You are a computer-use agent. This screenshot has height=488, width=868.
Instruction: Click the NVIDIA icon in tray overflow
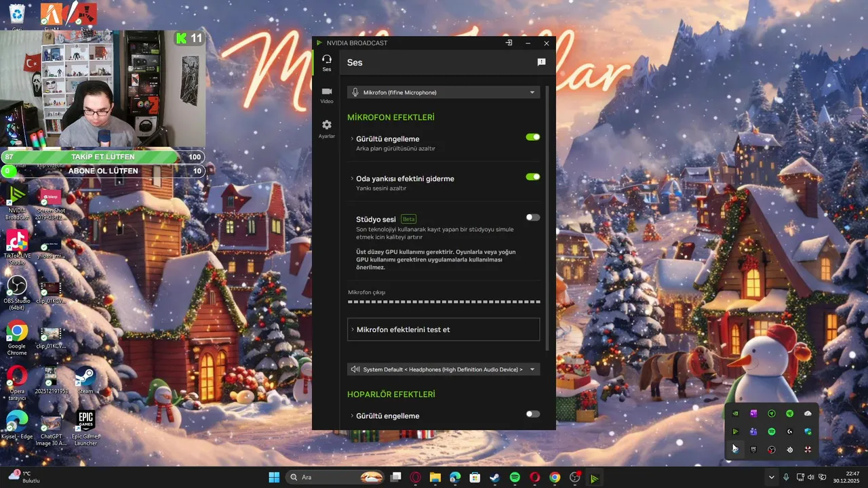coord(735,413)
